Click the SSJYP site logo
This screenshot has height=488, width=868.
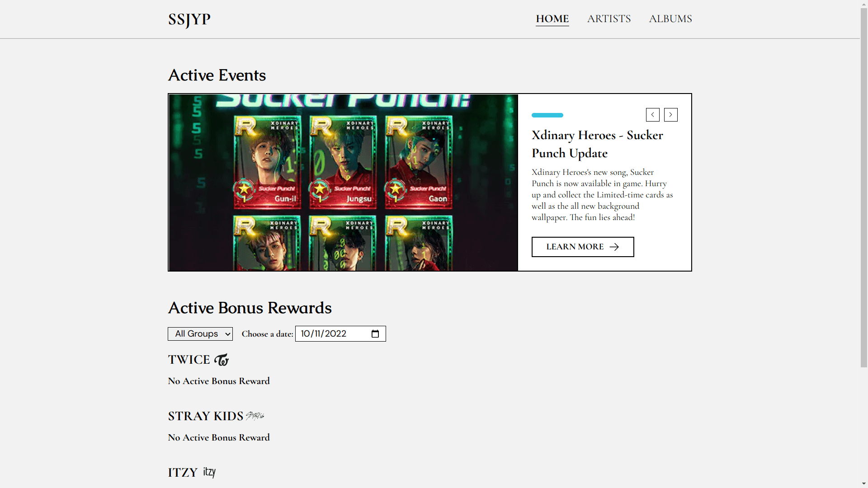[189, 19]
